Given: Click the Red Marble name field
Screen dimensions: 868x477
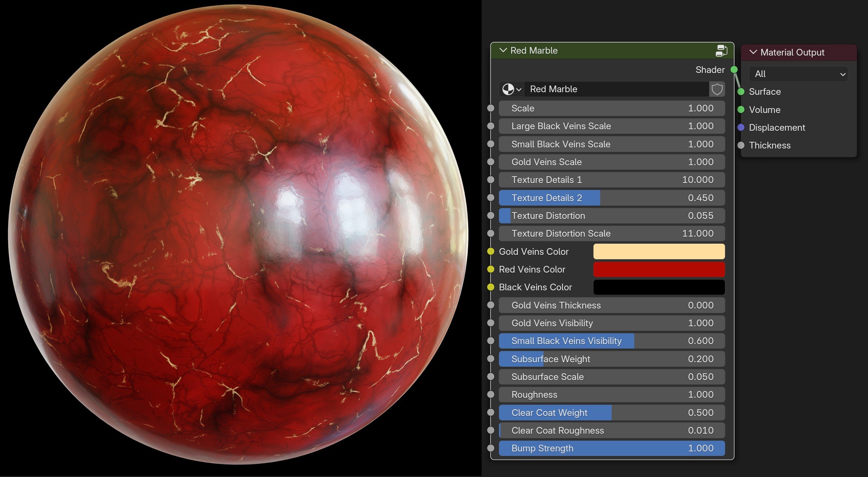Looking at the screenshot, I should pyautogui.click(x=615, y=89).
